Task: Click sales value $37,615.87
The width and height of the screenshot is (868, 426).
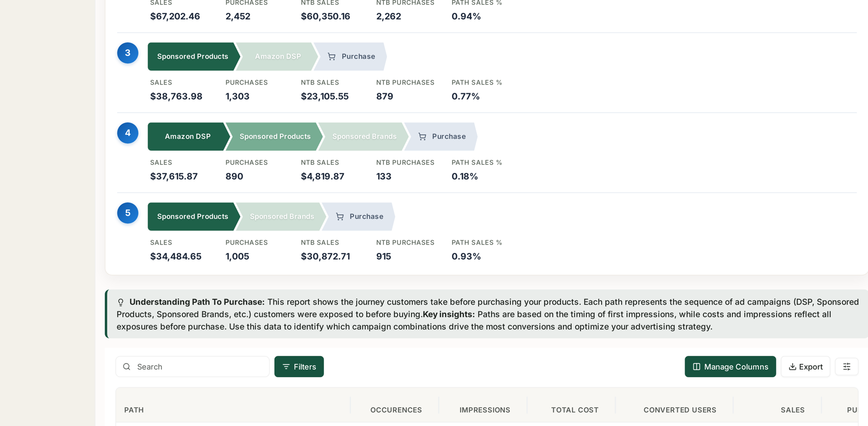Action: [174, 177]
